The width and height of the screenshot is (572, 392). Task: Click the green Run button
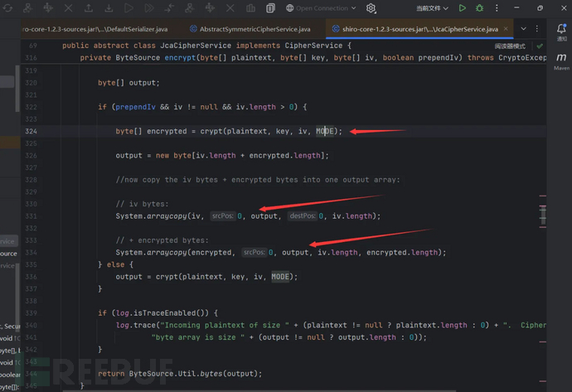(x=463, y=8)
